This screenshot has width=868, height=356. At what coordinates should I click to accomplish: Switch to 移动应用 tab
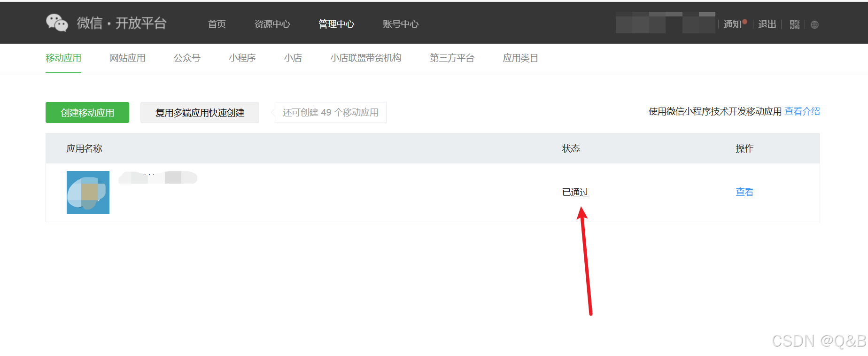pos(63,58)
